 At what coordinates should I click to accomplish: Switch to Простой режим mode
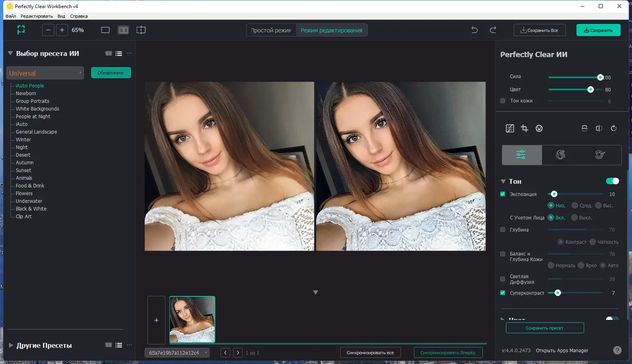pyautogui.click(x=270, y=30)
